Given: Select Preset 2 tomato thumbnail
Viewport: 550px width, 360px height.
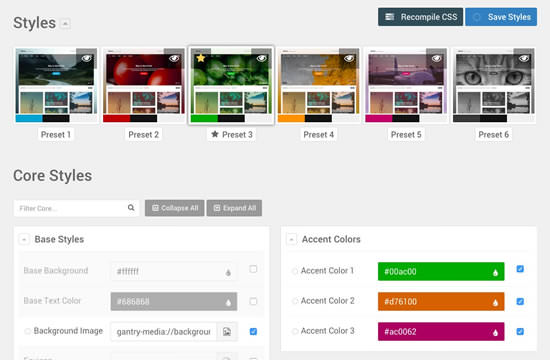Looking at the screenshot, I should 143,85.
